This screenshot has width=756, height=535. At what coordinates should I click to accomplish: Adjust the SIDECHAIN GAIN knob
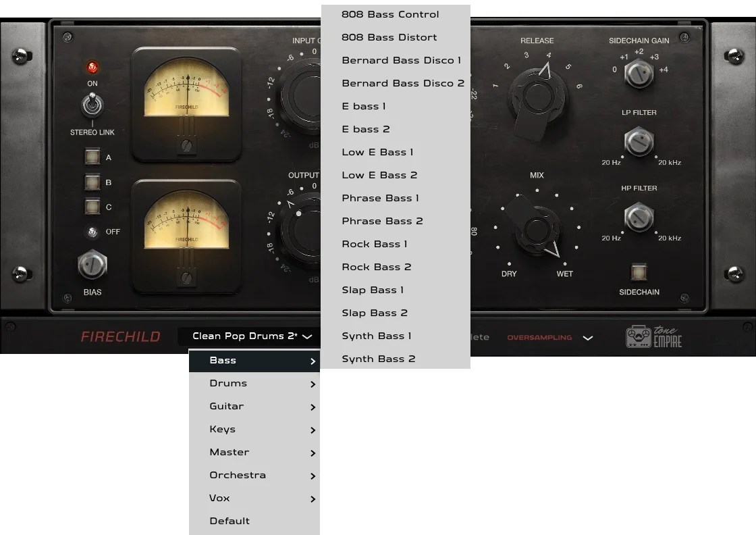639,74
